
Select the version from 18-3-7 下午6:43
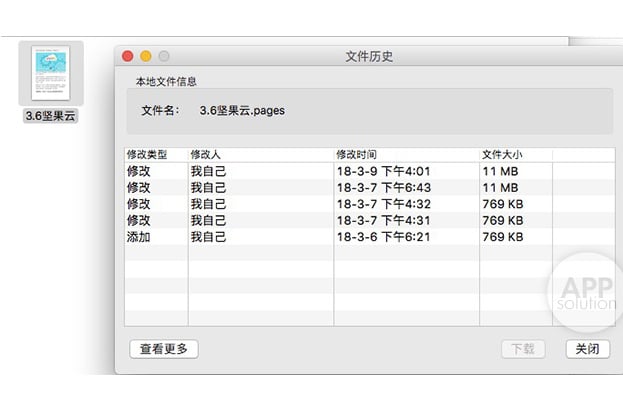[370, 188]
